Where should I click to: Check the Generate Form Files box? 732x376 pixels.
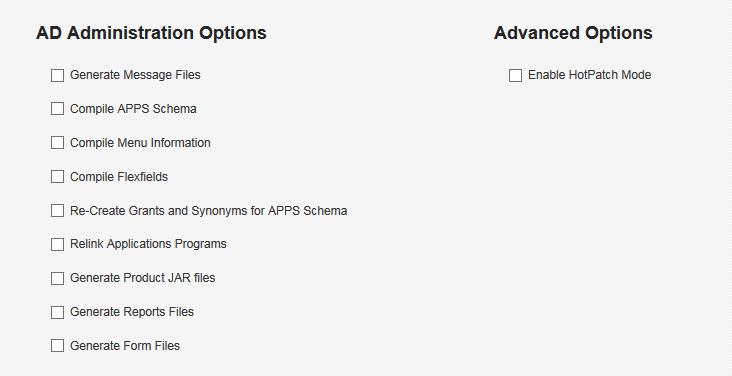pyautogui.click(x=57, y=346)
